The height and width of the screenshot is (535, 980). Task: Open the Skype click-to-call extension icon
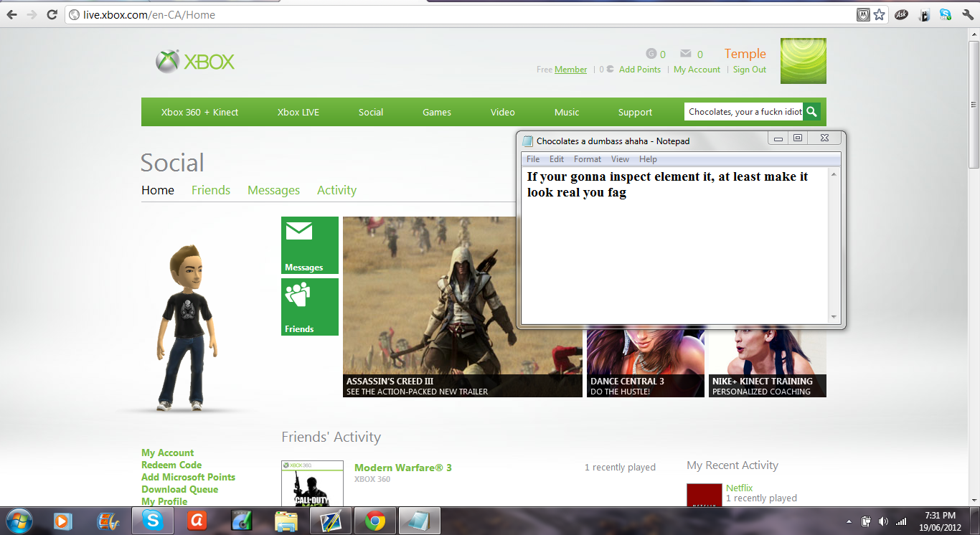(x=946, y=14)
